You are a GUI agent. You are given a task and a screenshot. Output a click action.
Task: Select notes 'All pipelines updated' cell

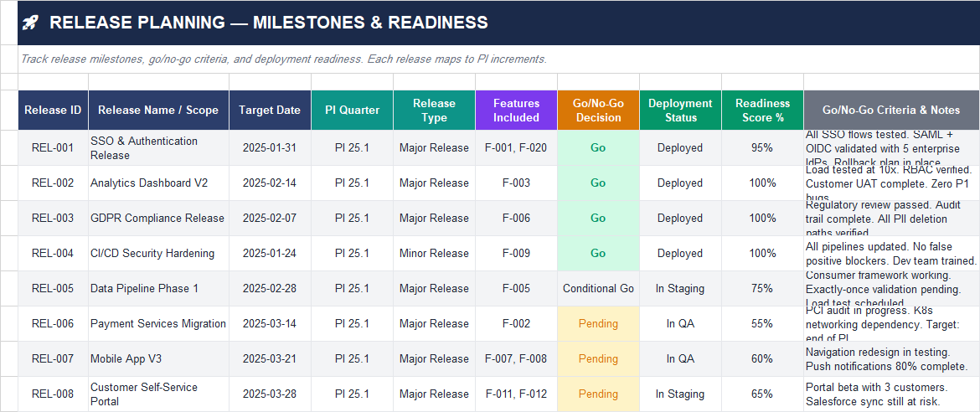[x=892, y=253]
